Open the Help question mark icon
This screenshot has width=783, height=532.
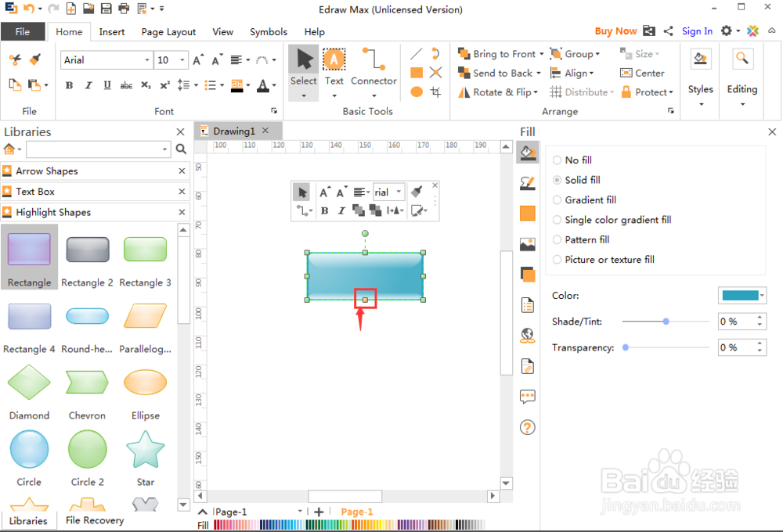527,428
